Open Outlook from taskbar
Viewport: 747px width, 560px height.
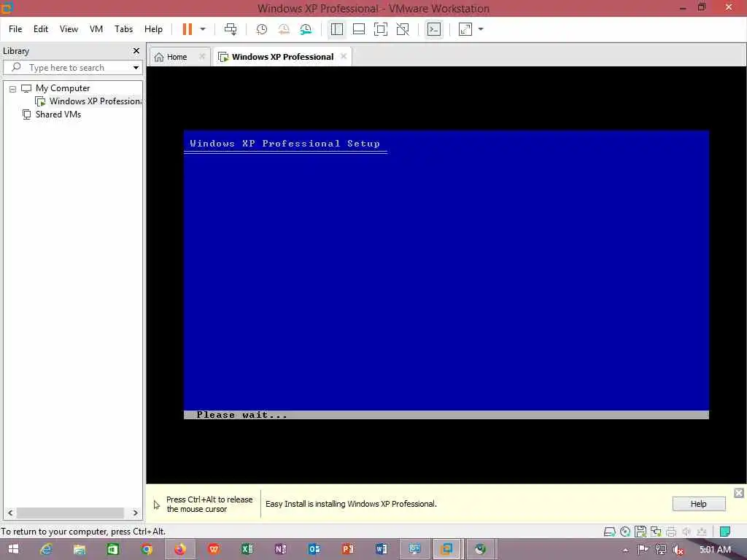[x=314, y=549]
